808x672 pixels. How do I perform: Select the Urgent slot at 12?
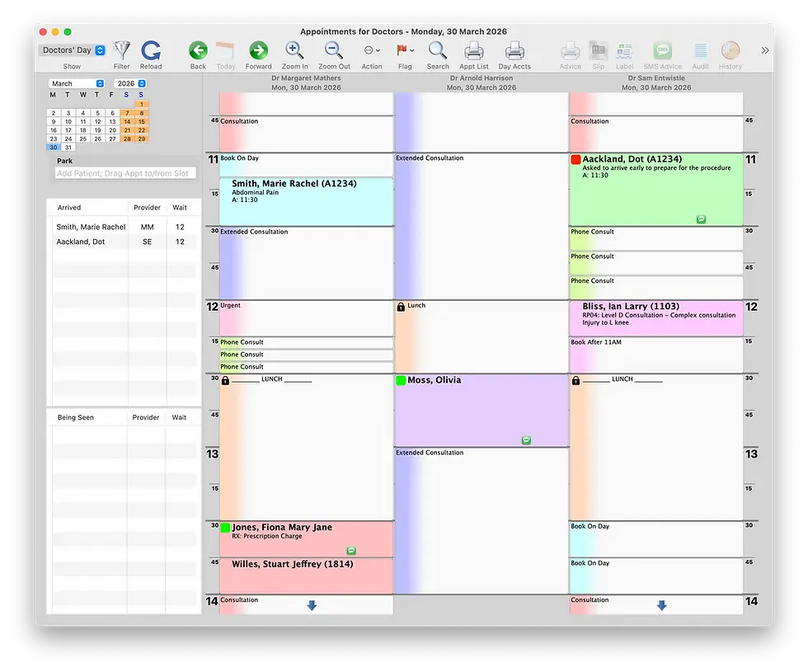click(306, 318)
